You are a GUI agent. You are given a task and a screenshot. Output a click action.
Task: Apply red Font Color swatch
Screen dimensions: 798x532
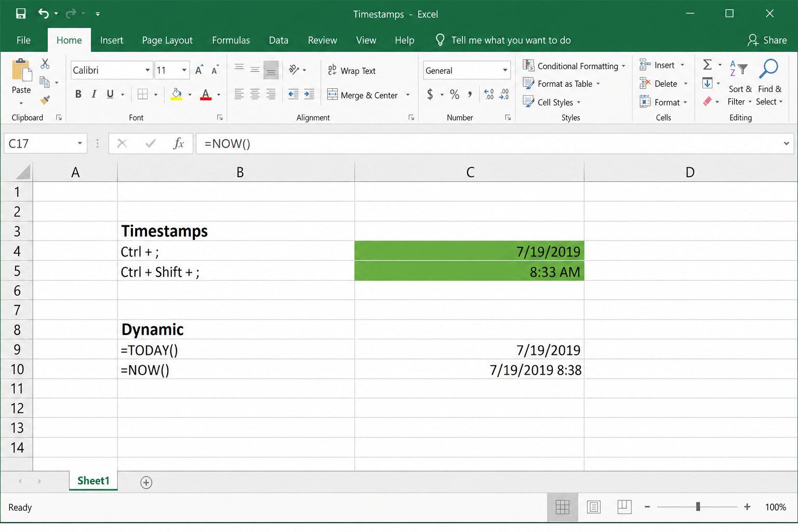pos(206,94)
